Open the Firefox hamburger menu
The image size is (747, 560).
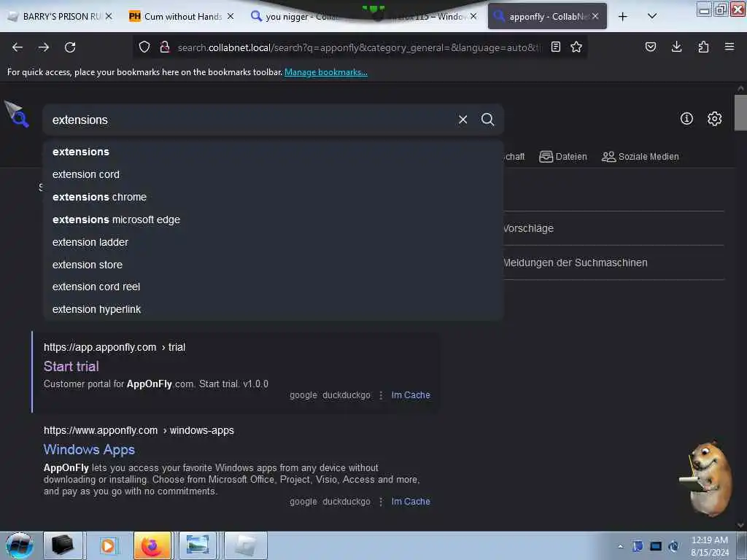point(729,47)
